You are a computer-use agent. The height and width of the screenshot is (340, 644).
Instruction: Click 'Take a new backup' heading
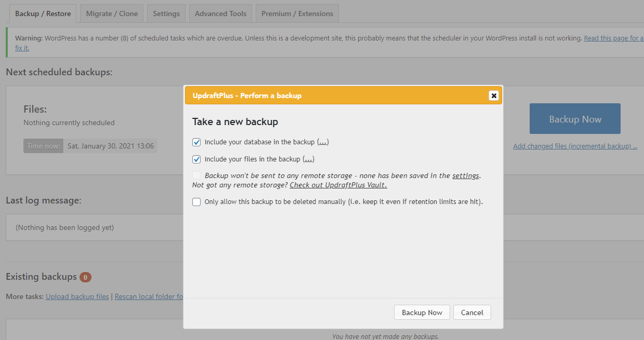(x=235, y=122)
